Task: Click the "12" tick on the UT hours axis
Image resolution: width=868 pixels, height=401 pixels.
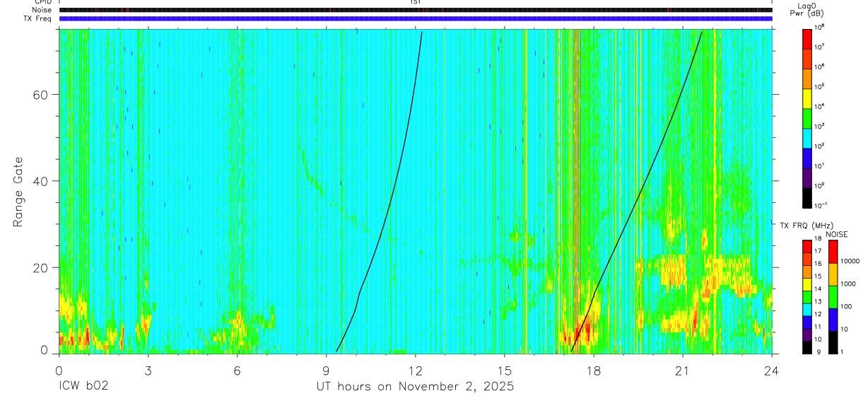Action: pos(416,370)
